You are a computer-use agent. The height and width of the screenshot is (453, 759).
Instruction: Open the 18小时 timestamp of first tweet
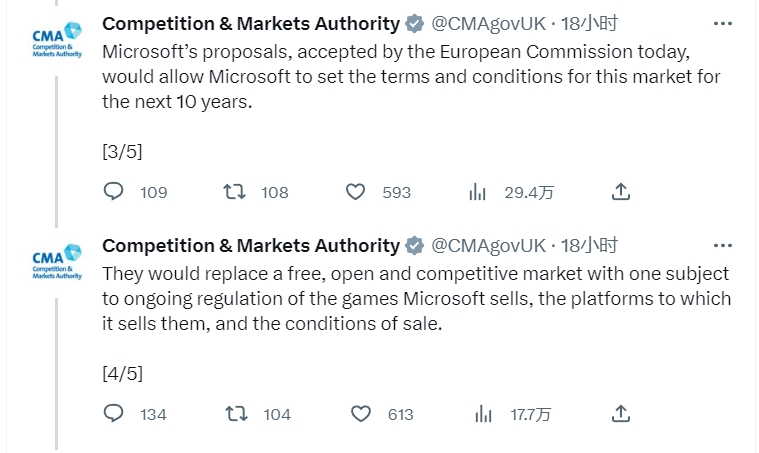click(589, 23)
